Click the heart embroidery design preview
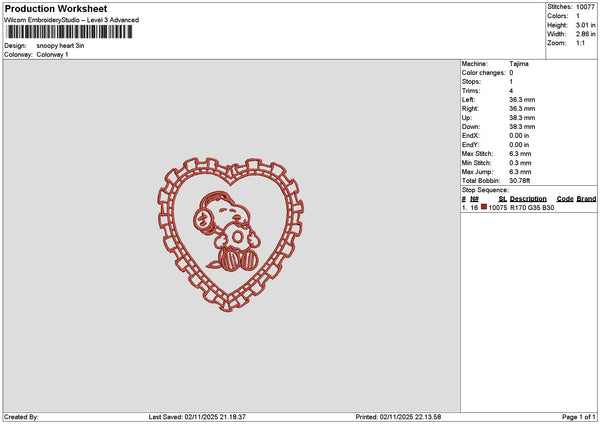 pos(231,234)
